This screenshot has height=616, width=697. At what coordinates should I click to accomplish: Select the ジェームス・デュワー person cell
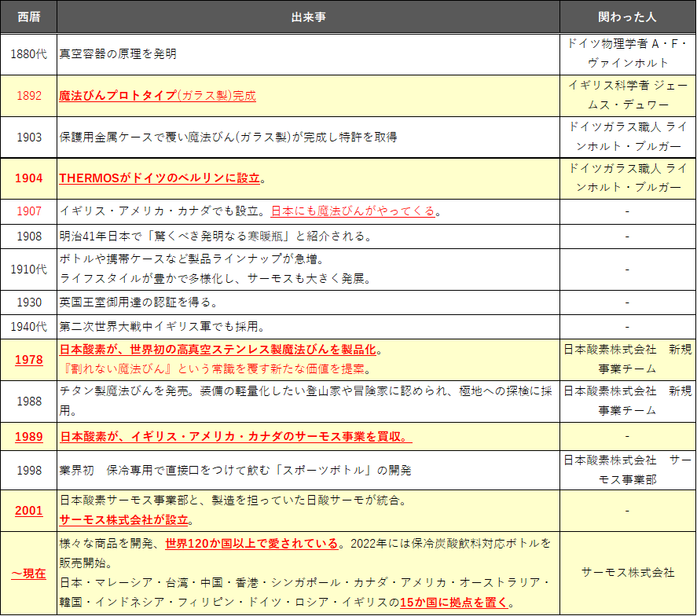click(626, 96)
